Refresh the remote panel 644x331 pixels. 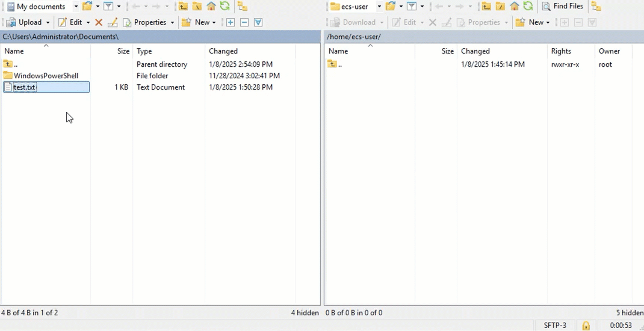pos(528,6)
